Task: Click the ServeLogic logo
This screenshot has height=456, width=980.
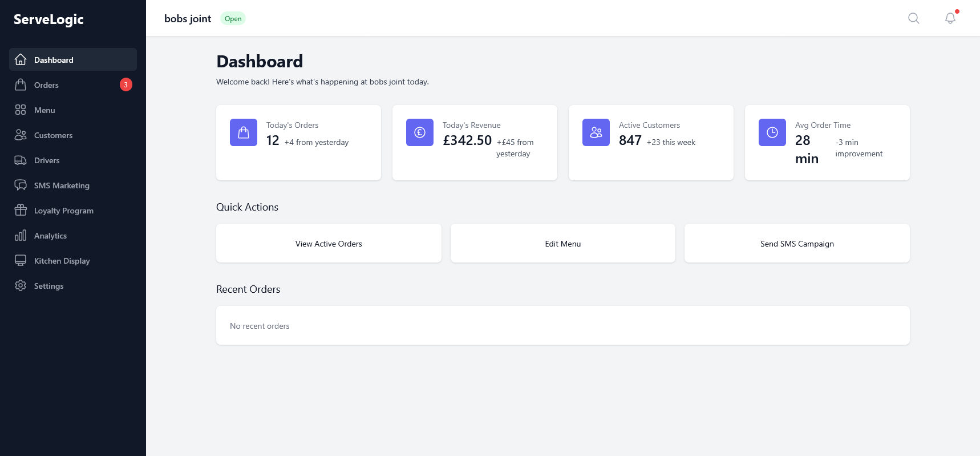Action: [x=48, y=19]
